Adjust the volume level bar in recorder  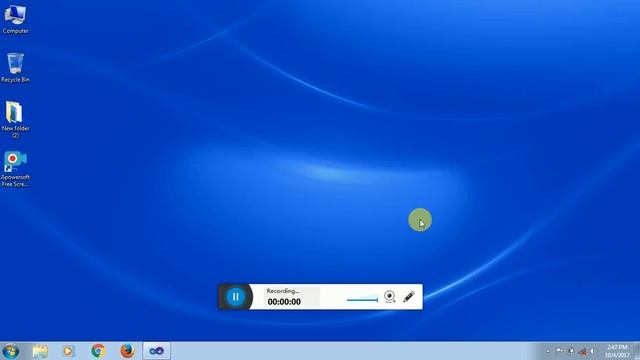click(x=362, y=300)
